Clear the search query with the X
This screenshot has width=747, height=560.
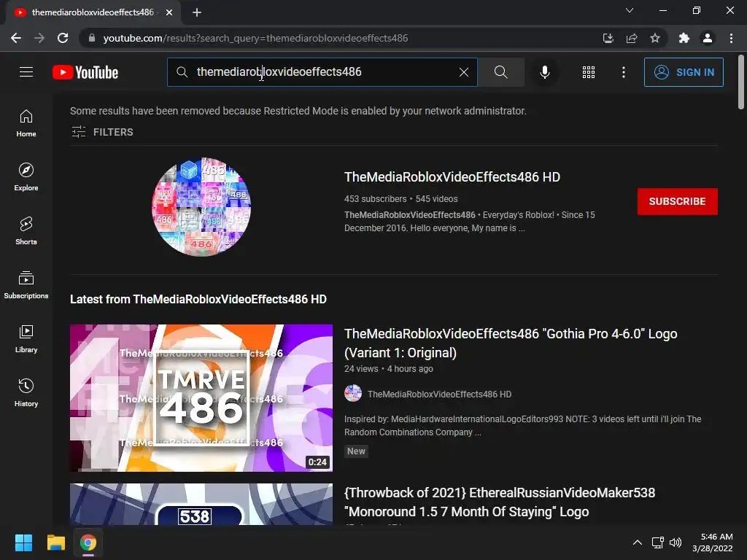click(463, 72)
